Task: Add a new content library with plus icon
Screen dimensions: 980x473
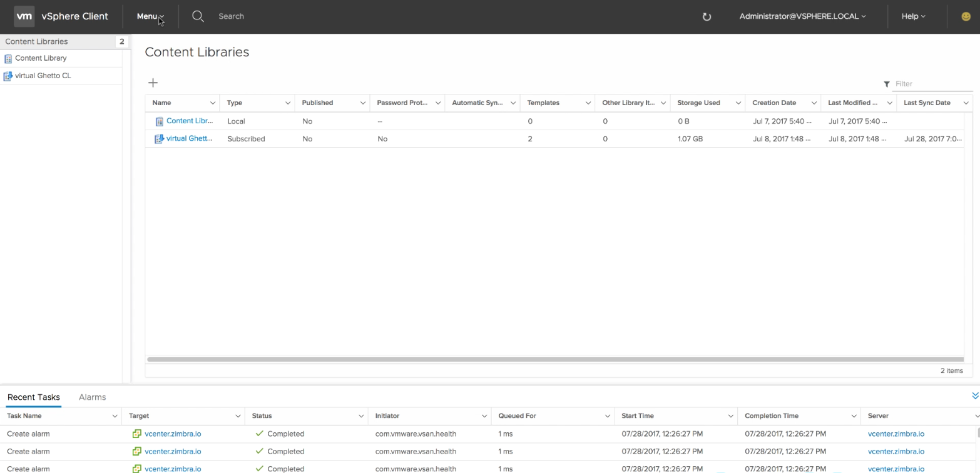Action: 153,83
